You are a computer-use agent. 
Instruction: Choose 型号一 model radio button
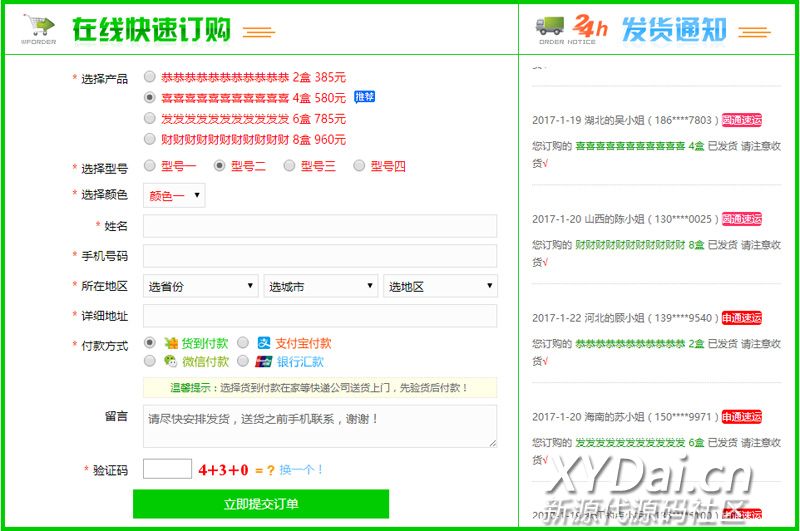click(149, 165)
